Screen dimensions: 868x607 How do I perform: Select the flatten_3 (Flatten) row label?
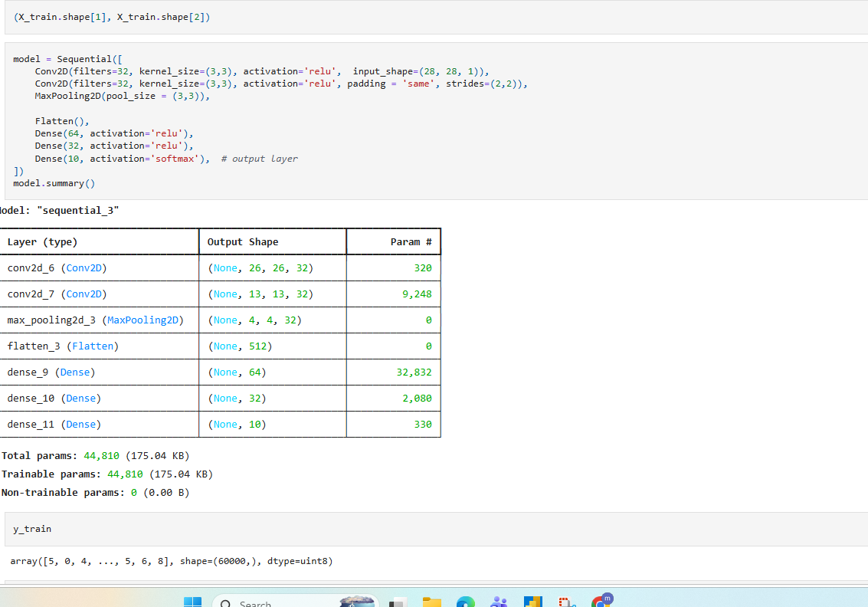click(63, 346)
